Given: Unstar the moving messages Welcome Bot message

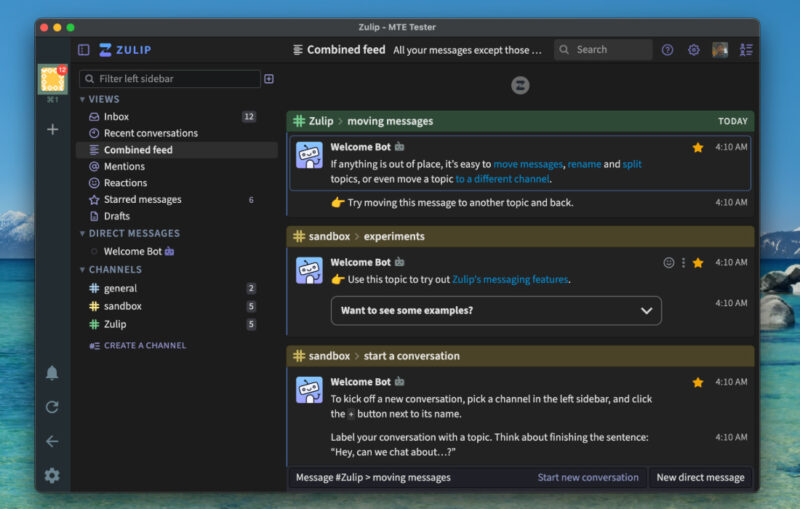Looking at the screenshot, I should (x=698, y=148).
